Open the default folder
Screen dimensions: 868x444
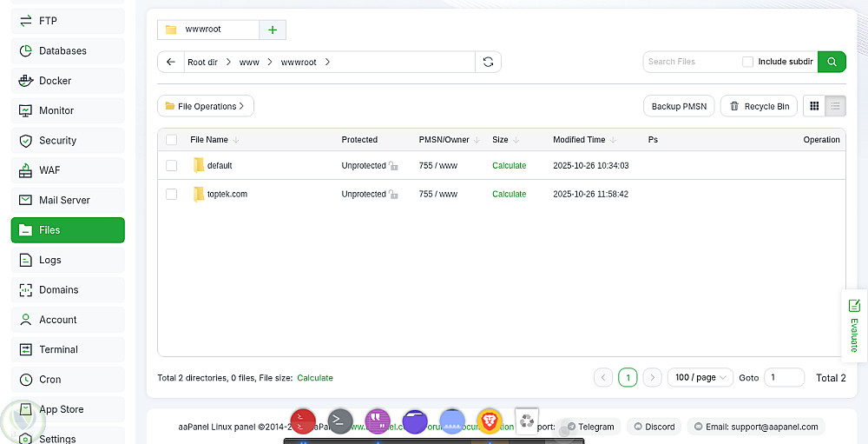pos(220,165)
